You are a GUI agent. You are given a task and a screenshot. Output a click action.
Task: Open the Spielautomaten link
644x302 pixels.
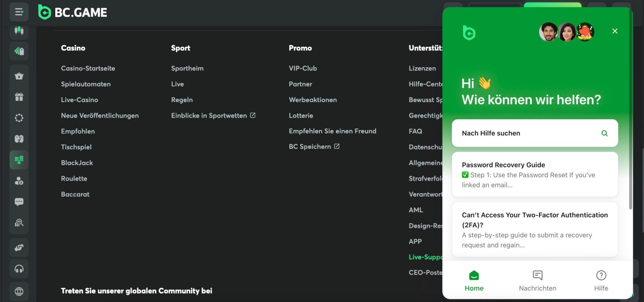86,84
